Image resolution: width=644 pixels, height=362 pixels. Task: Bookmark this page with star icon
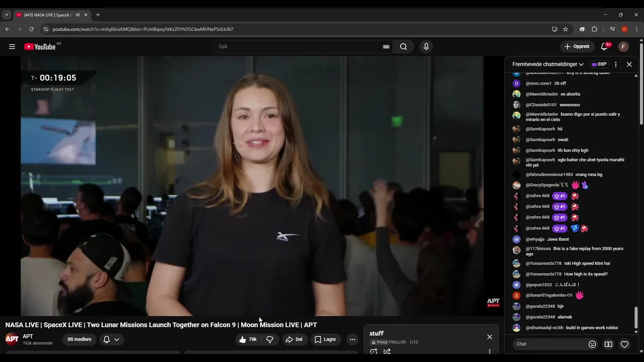566,29
